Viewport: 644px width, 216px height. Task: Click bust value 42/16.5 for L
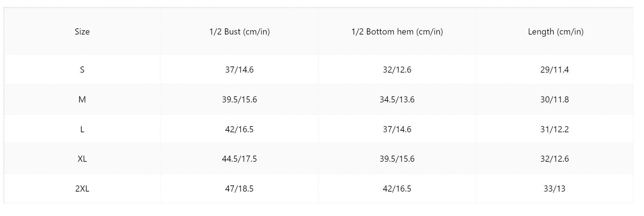(x=240, y=129)
